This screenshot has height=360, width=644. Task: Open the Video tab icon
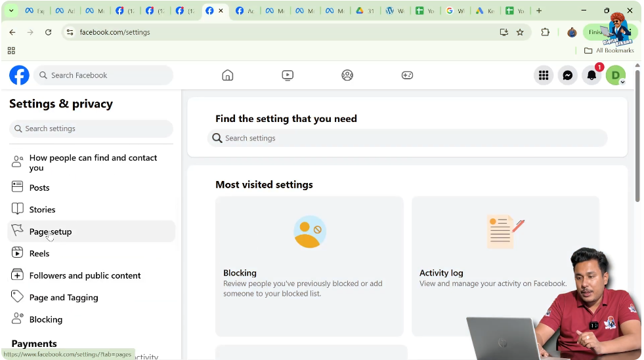[288, 75]
